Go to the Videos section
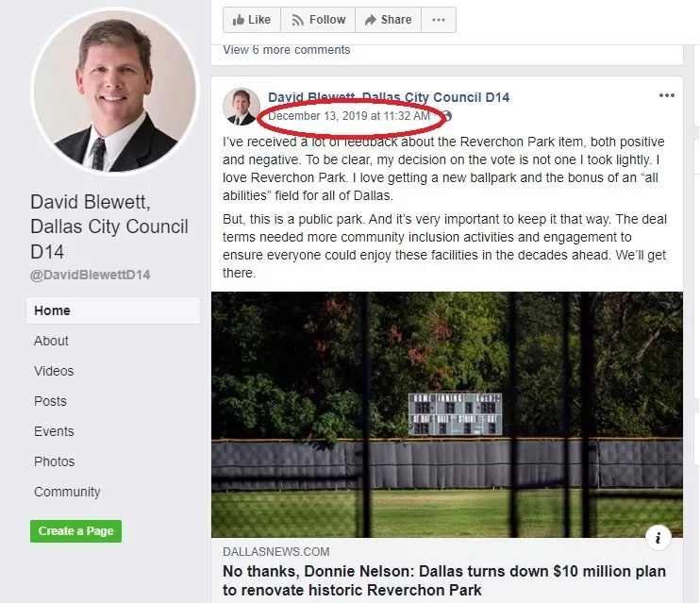The width and height of the screenshot is (700, 603). (x=54, y=371)
